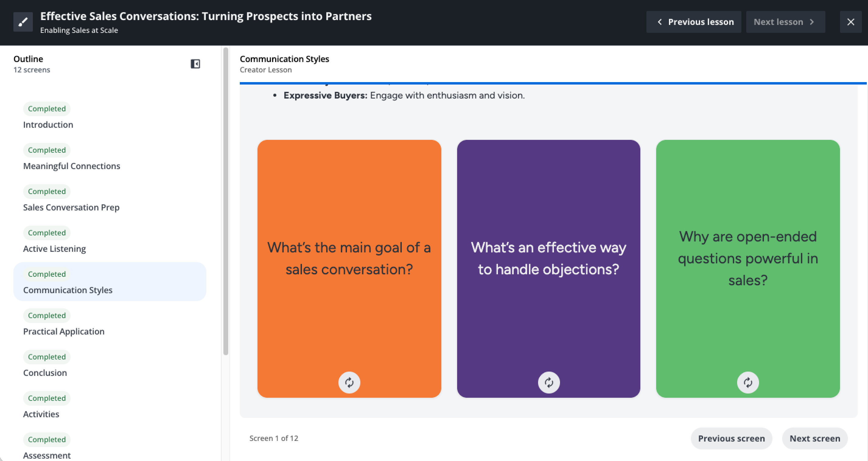Go to Sales Conversation Prep screen

tap(71, 207)
